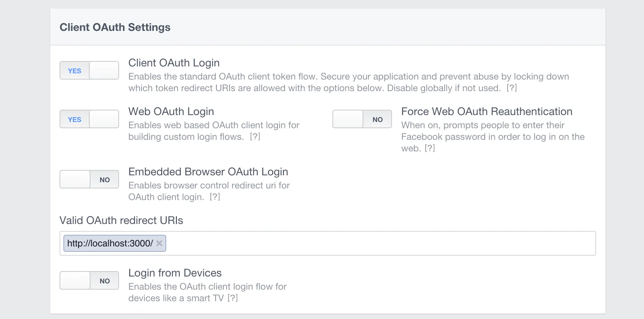644x319 pixels.
Task: View help for Embedded Browser OAuth Login
Action: pyautogui.click(x=215, y=197)
